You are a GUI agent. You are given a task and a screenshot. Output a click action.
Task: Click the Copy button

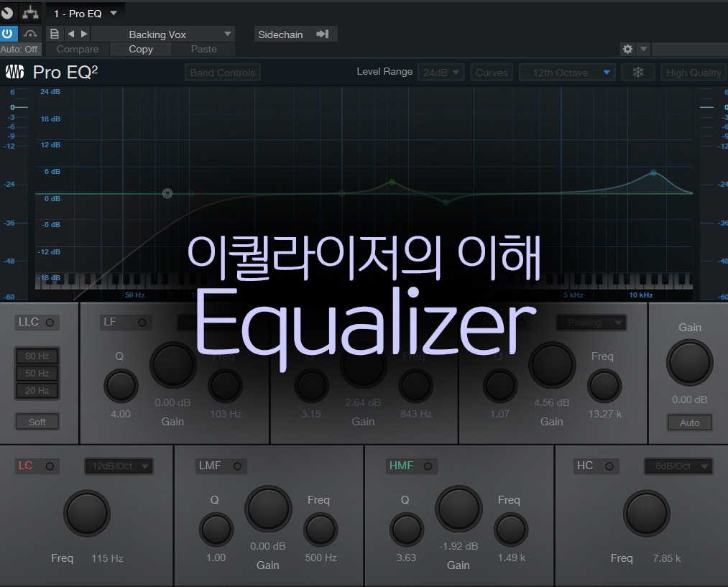pyautogui.click(x=141, y=49)
